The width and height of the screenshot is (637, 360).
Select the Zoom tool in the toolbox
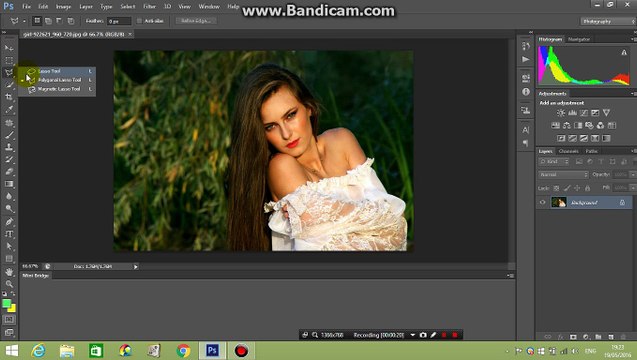click(x=9, y=284)
